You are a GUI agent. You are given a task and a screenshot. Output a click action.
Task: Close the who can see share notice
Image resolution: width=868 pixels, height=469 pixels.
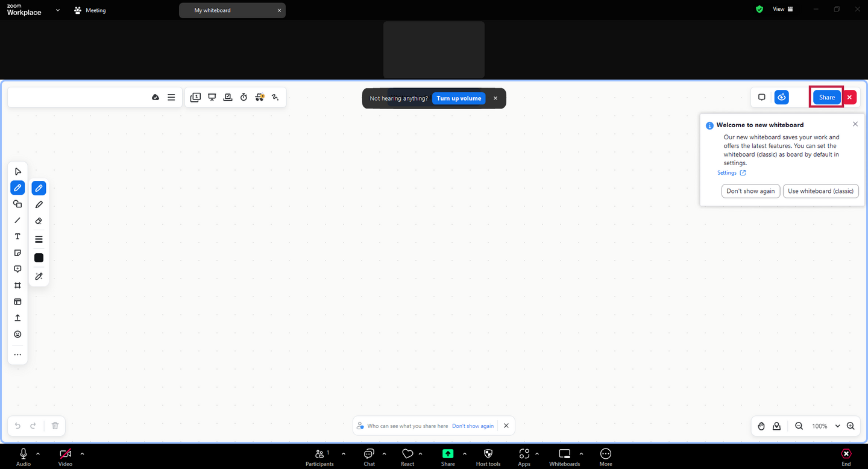point(506,426)
